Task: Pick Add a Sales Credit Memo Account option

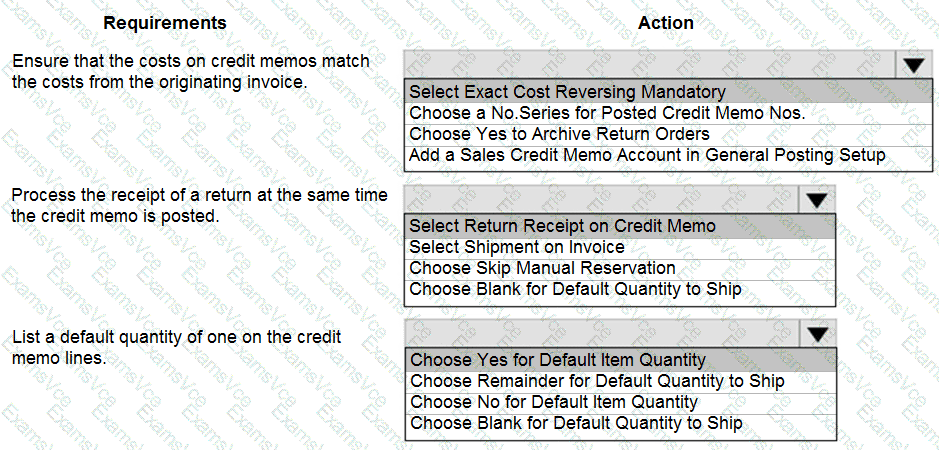Action: [647, 155]
